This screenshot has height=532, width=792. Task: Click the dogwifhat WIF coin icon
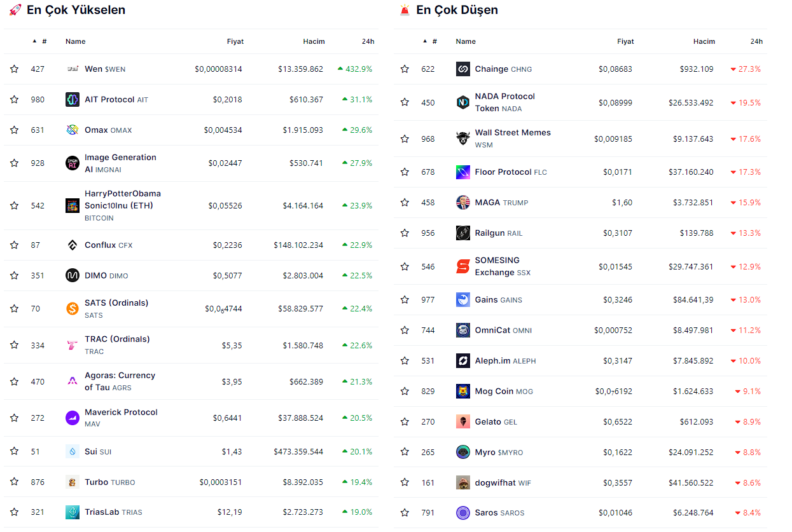(x=463, y=483)
